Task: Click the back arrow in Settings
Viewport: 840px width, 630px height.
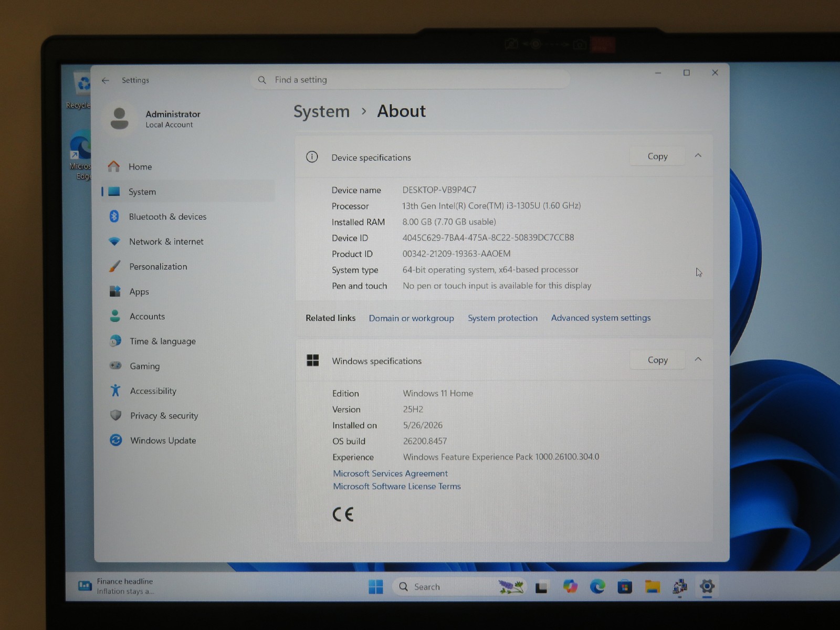Action: (x=106, y=80)
